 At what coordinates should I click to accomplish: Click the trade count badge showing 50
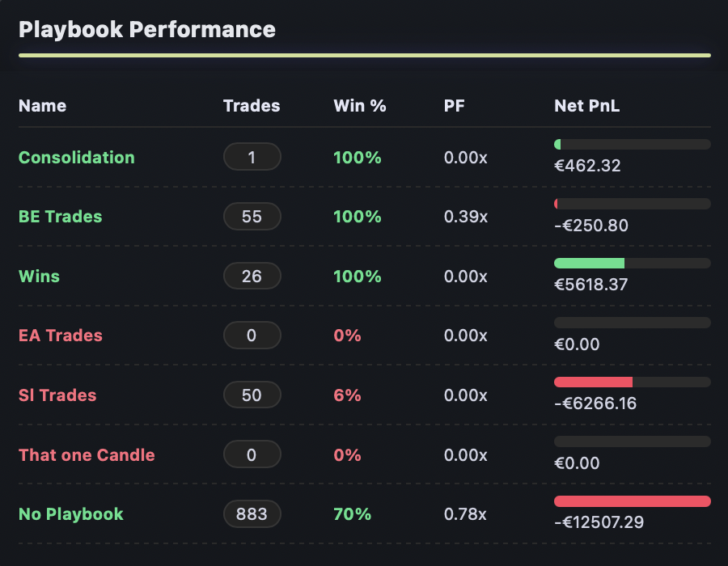tap(252, 395)
